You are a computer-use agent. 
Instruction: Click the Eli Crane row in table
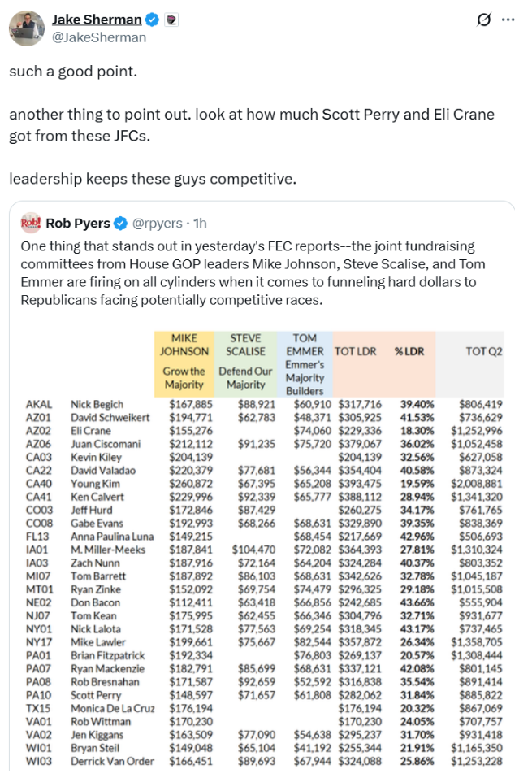pyautogui.click(x=264, y=431)
